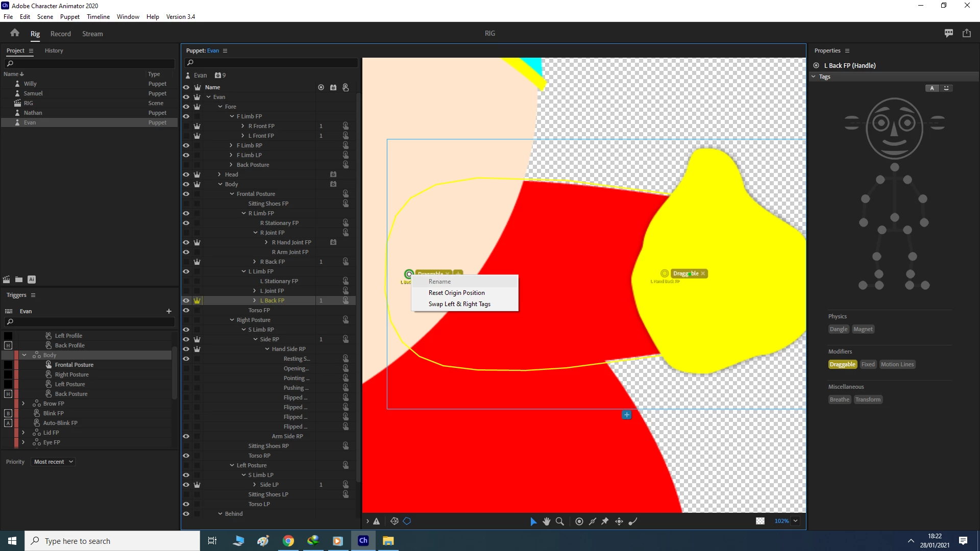Select the Dangle tool
This screenshot has width=980, height=551.
click(633, 521)
